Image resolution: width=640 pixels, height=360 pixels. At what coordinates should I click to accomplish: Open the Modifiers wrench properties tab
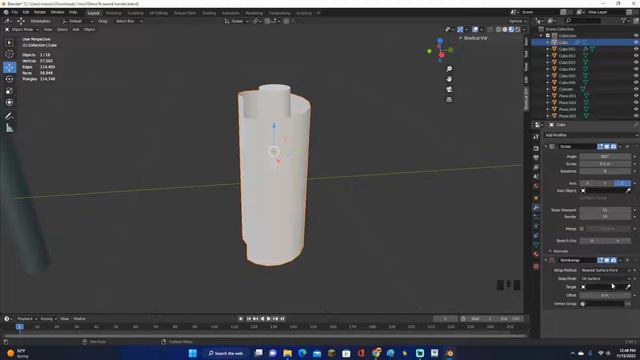[x=536, y=207]
